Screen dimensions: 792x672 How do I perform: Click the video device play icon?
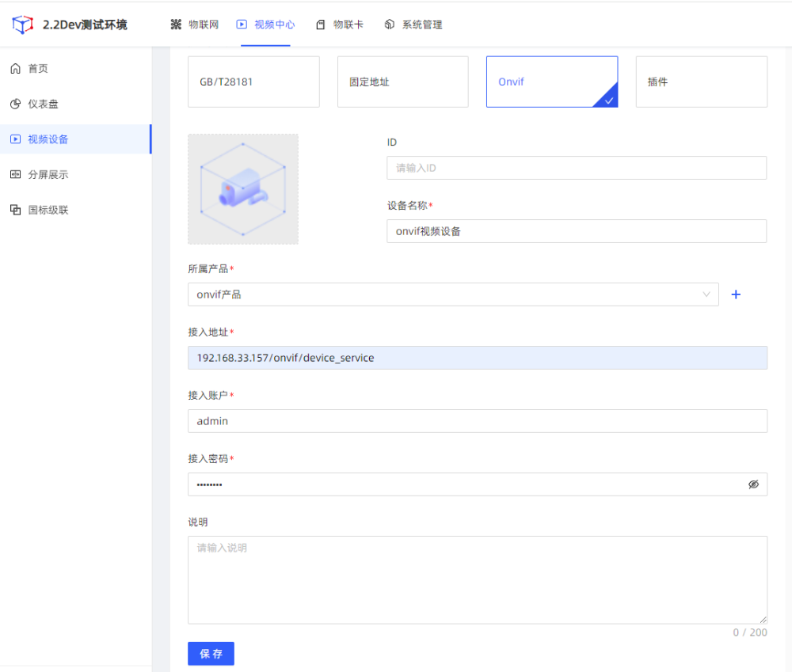tap(16, 139)
